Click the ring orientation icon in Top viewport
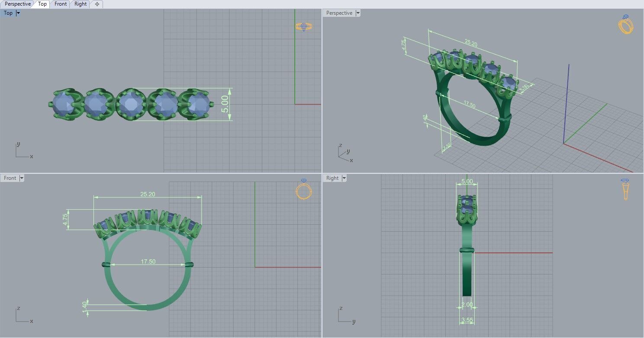 (304, 27)
